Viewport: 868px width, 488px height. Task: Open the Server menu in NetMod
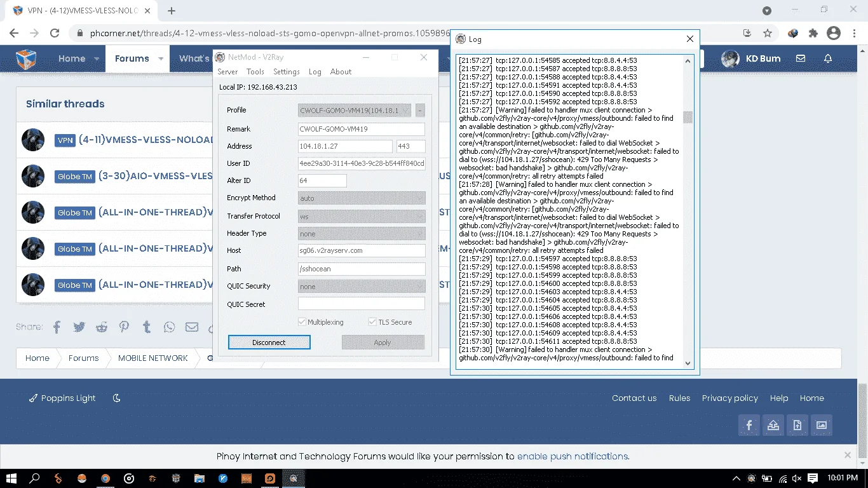pyautogui.click(x=227, y=72)
